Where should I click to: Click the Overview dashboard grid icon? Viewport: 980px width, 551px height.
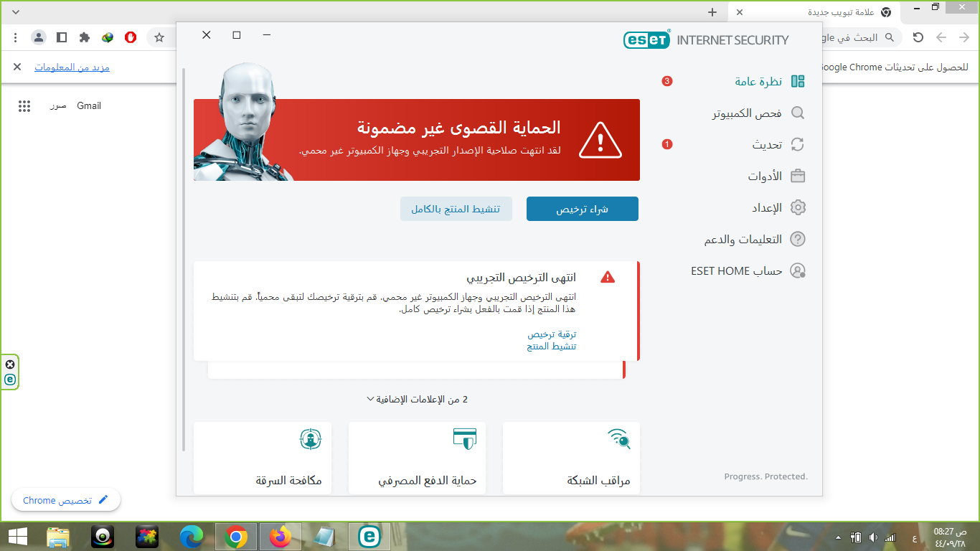797,81
